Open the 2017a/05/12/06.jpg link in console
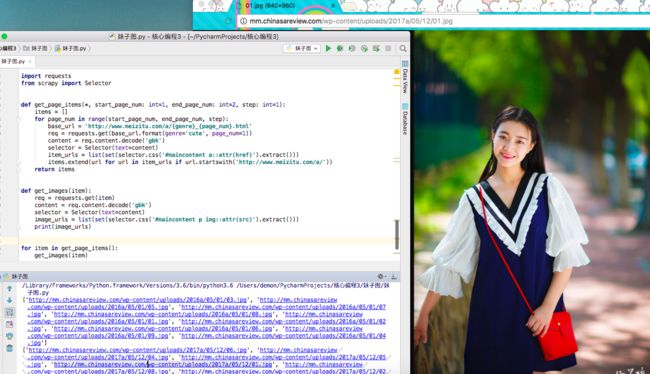The image size is (650, 374). pos(138,350)
